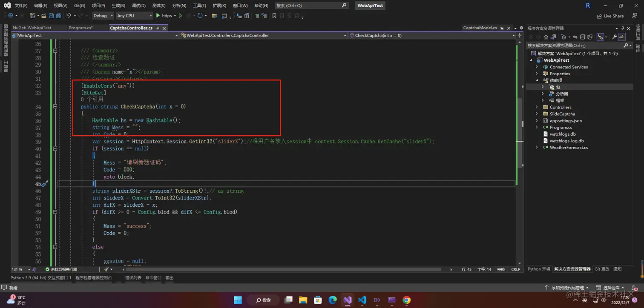Click 添加到源代码管理 in status bar

coord(567,288)
